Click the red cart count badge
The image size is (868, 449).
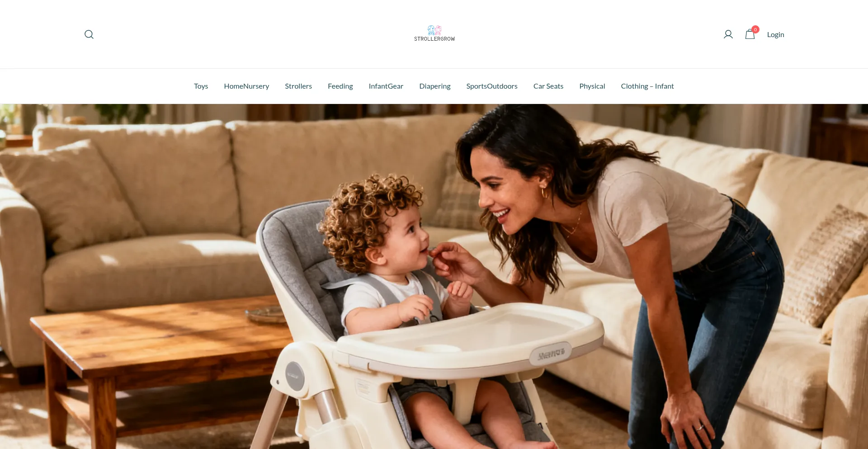[755, 29]
